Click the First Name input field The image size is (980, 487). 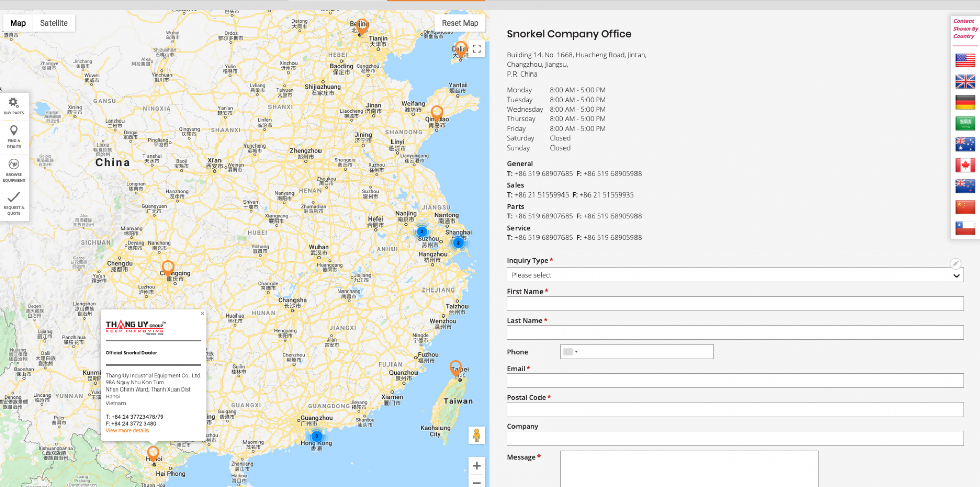coord(734,304)
